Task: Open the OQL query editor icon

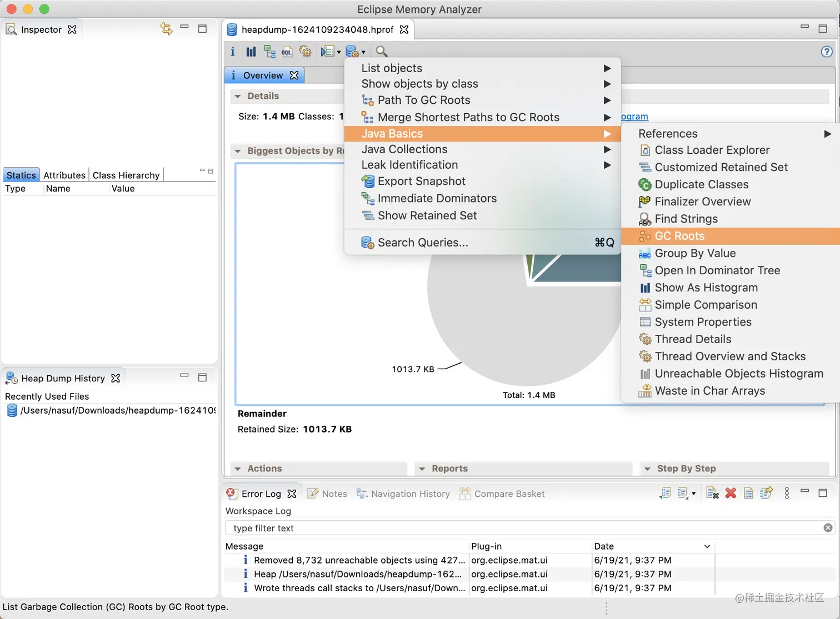Action: pos(287,52)
